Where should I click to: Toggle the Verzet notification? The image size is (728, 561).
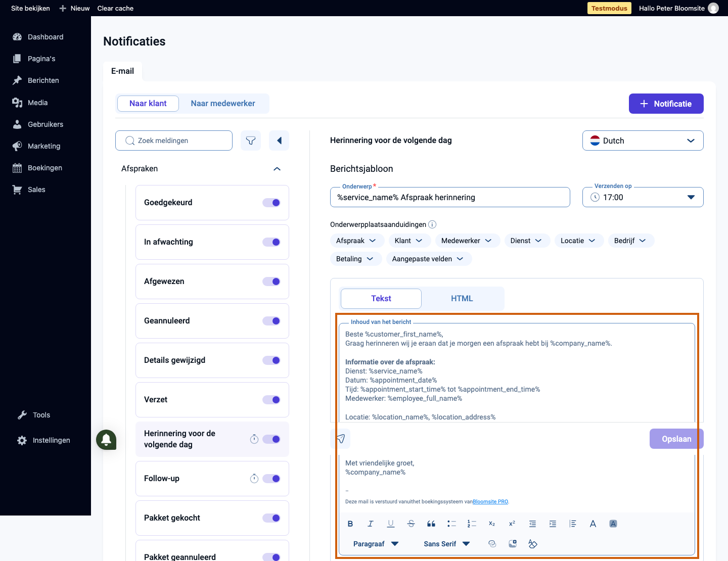271,400
